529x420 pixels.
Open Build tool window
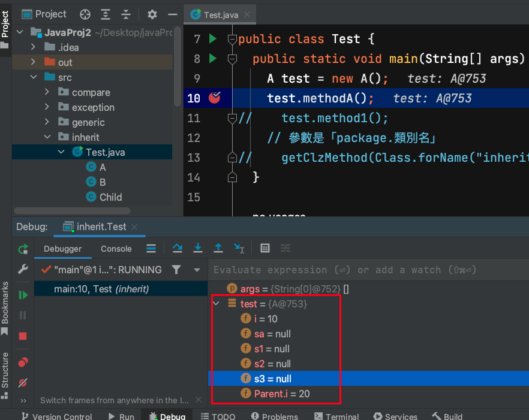tap(447, 416)
